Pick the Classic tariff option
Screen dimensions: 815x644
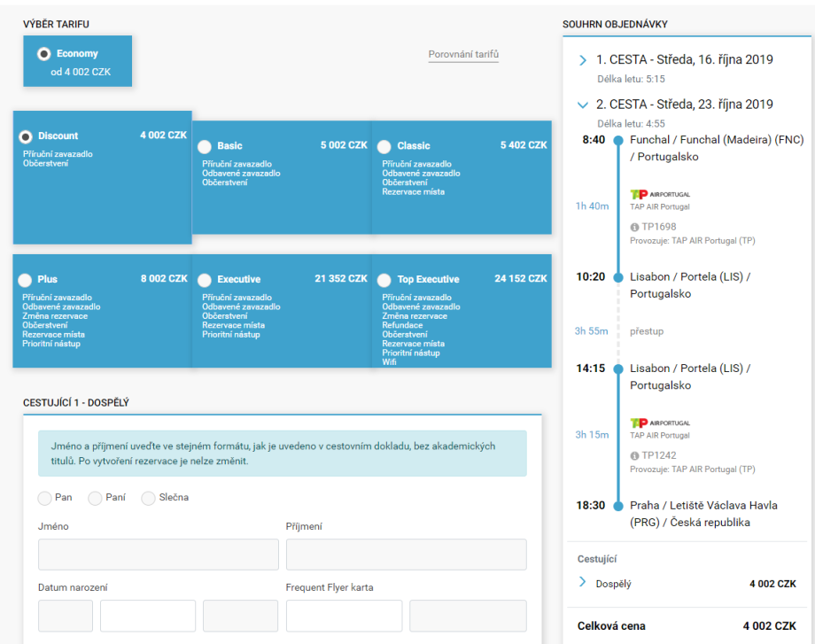tap(384, 146)
